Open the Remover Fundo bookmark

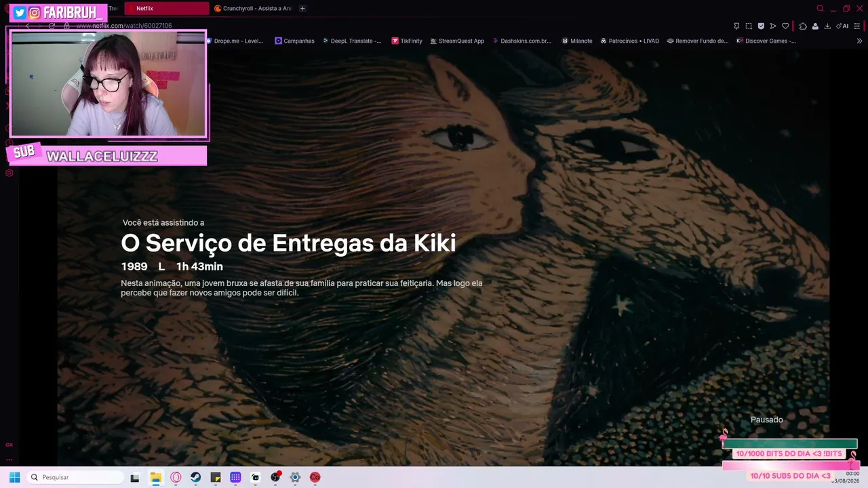point(698,41)
